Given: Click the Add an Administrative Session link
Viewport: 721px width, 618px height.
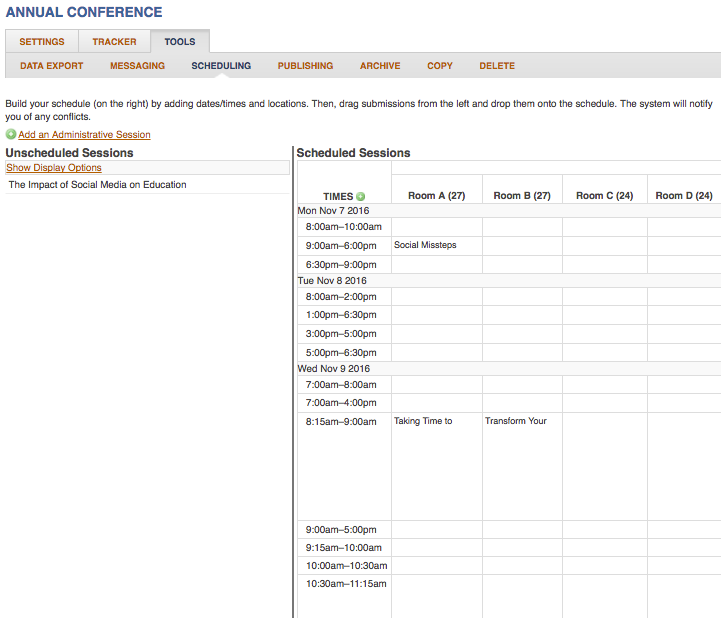Looking at the screenshot, I should click(84, 134).
